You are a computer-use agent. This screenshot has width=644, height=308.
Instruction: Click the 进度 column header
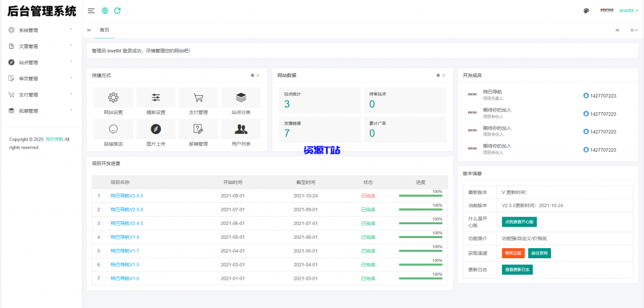(421, 182)
